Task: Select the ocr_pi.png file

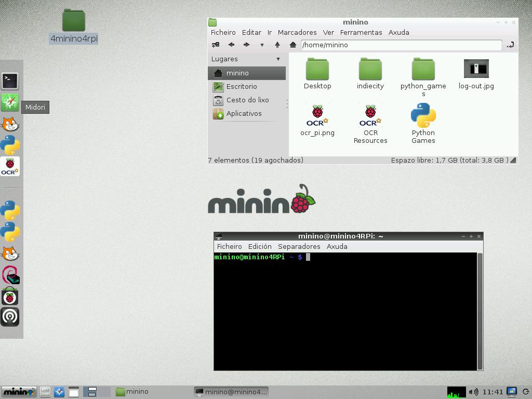Action: [x=317, y=120]
